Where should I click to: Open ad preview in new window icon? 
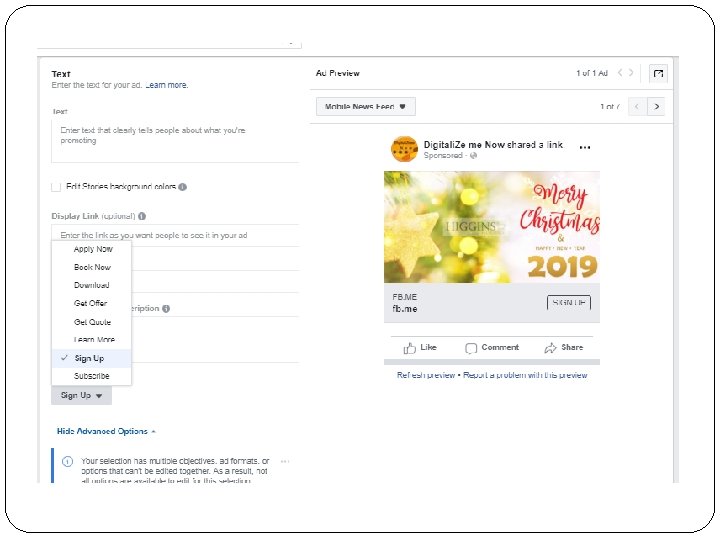tap(658, 73)
